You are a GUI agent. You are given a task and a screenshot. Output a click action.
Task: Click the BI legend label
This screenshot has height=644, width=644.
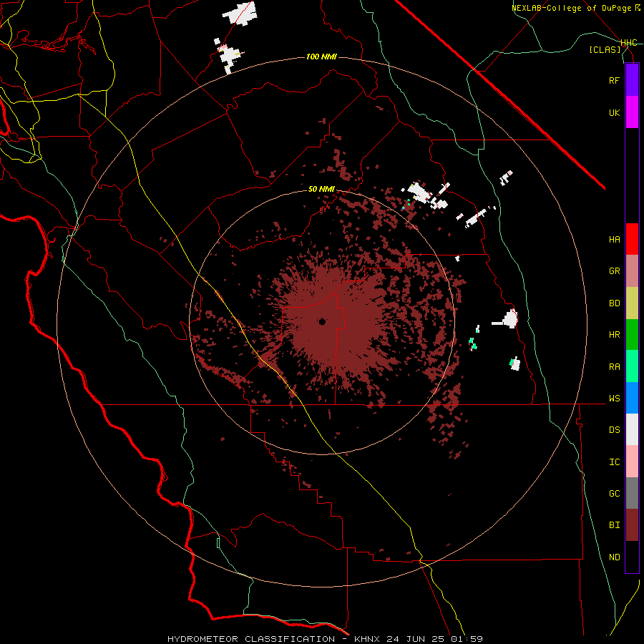614,525
